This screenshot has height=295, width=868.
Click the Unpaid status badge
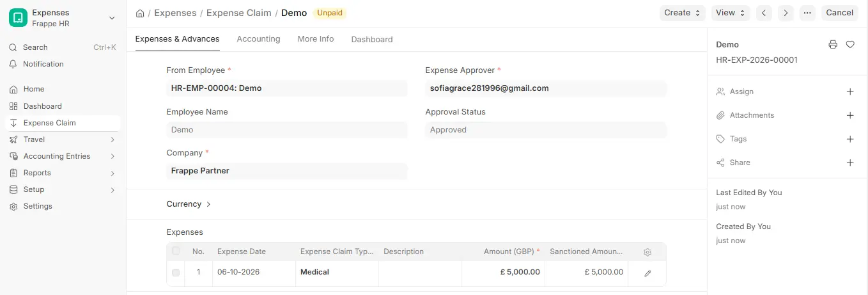click(x=330, y=13)
